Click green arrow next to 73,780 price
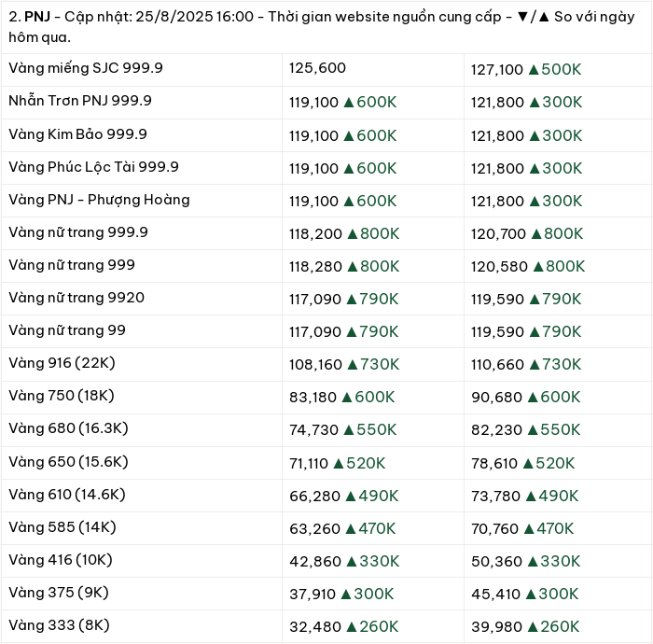The height and width of the screenshot is (644, 653). (x=531, y=497)
